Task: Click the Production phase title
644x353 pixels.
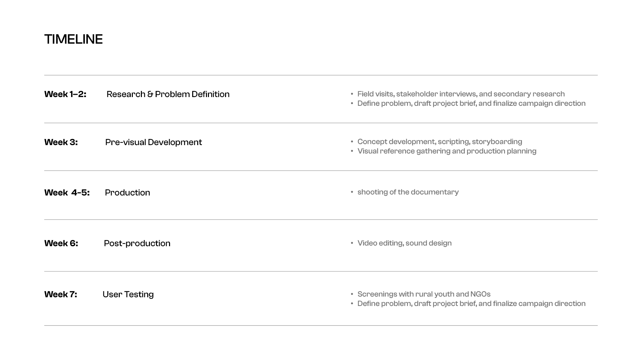Action: pos(127,192)
